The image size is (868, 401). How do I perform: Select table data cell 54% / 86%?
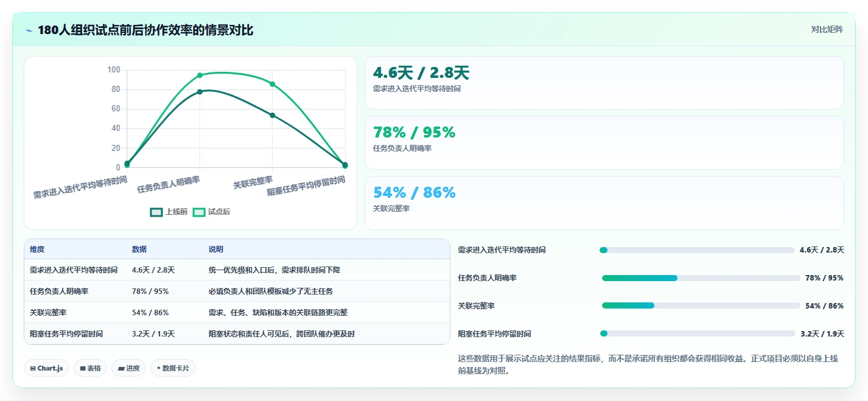[x=150, y=312]
